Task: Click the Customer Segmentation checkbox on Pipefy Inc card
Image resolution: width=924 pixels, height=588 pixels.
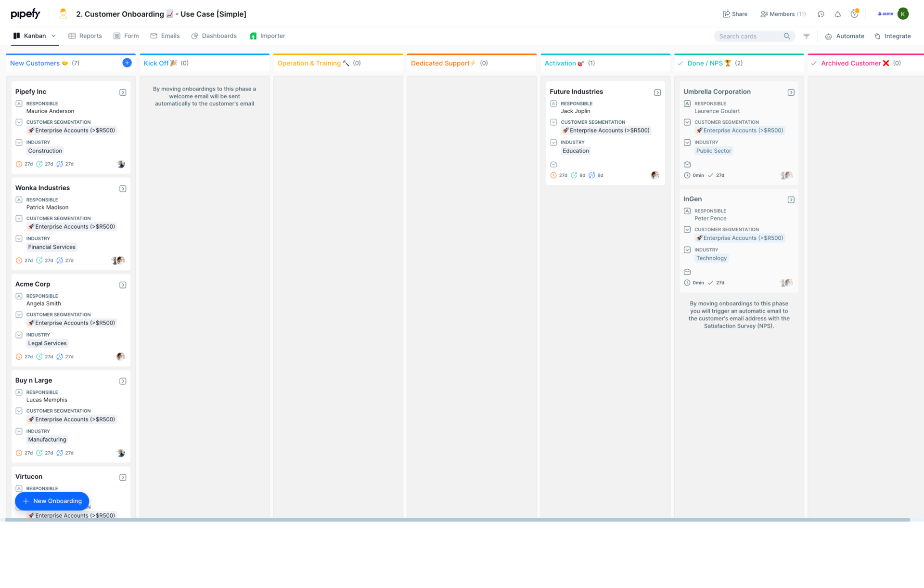Action: click(x=19, y=122)
